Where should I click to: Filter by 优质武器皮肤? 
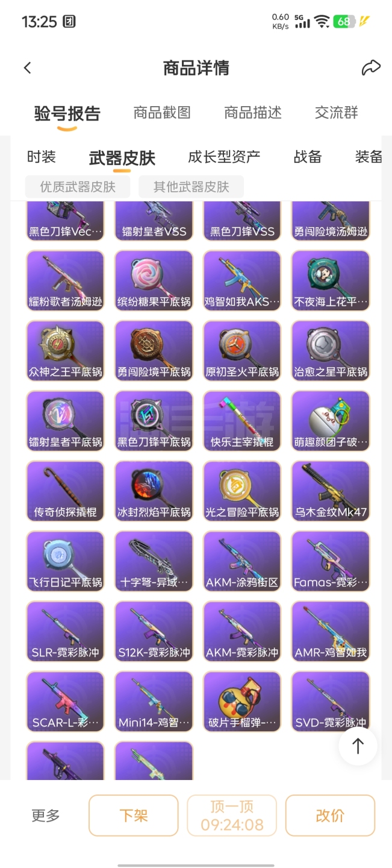coord(78,187)
